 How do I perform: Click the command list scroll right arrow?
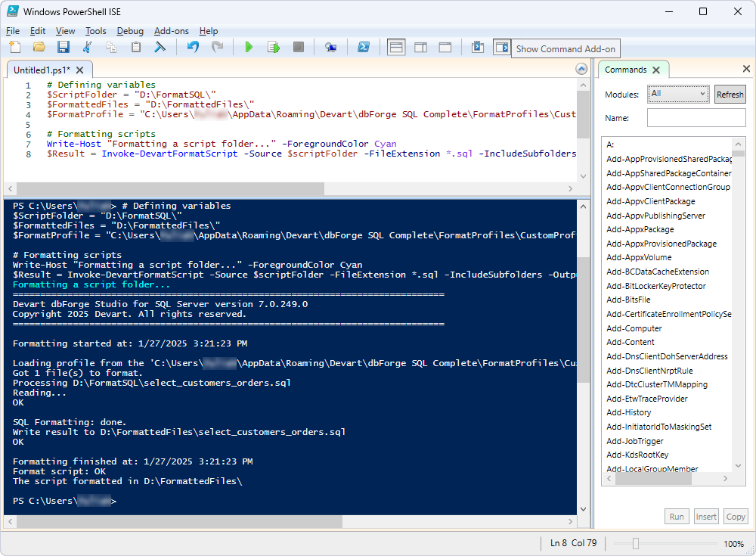tap(725, 478)
